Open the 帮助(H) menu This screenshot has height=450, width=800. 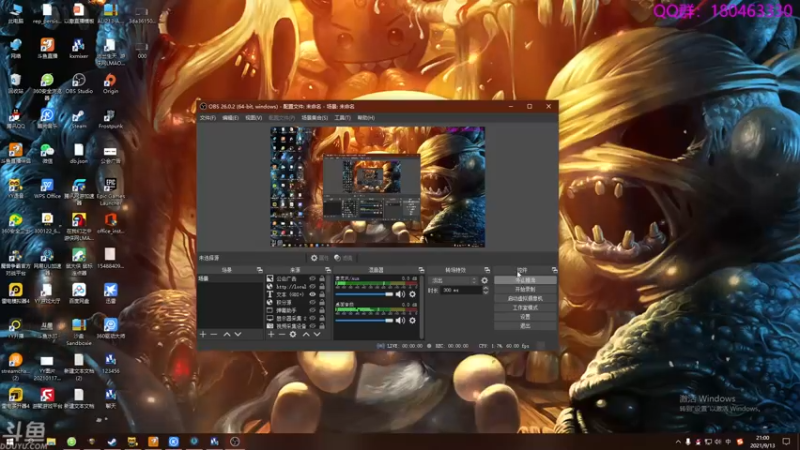(366, 118)
